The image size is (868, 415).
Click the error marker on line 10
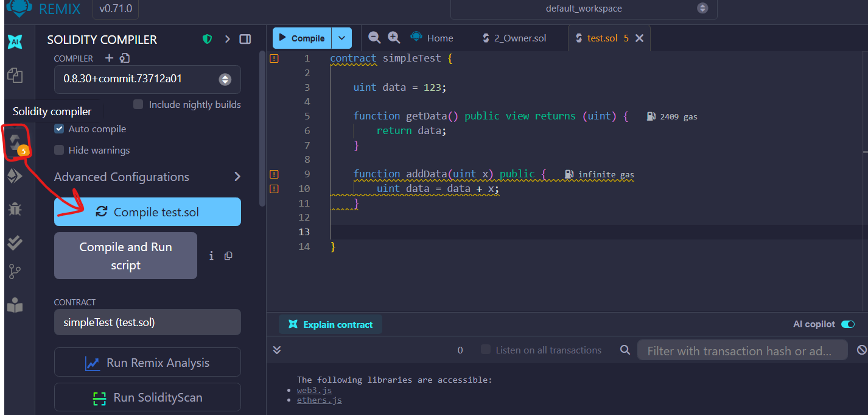pos(274,188)
